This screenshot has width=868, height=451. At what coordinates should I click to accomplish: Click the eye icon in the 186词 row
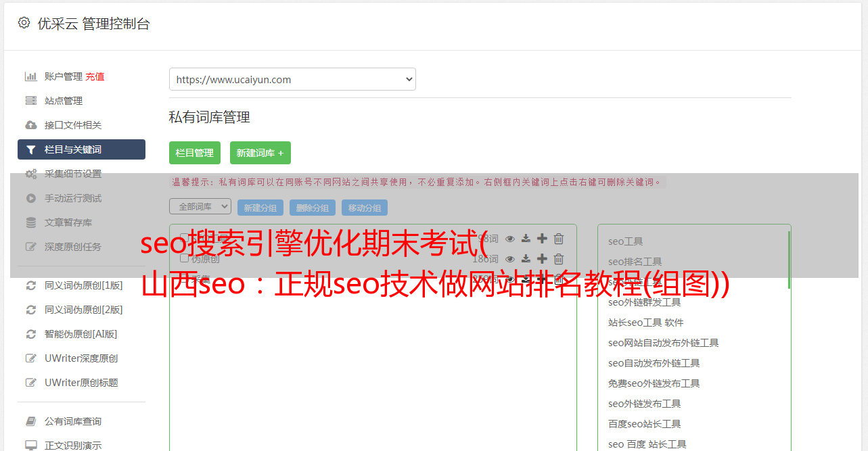point(510,258)
